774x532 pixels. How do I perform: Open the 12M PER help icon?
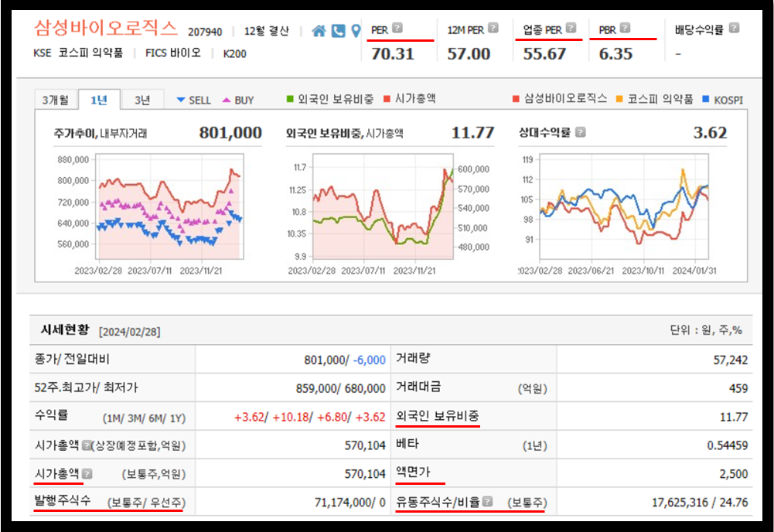(493, 28)
